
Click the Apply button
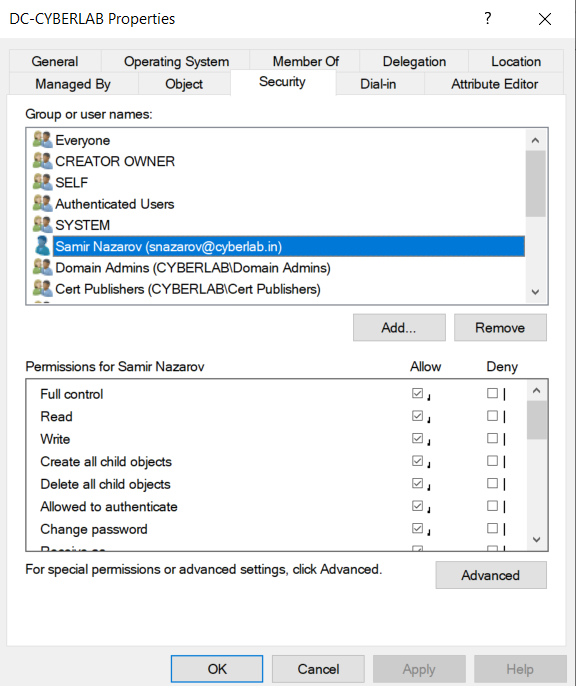point(419,669)
